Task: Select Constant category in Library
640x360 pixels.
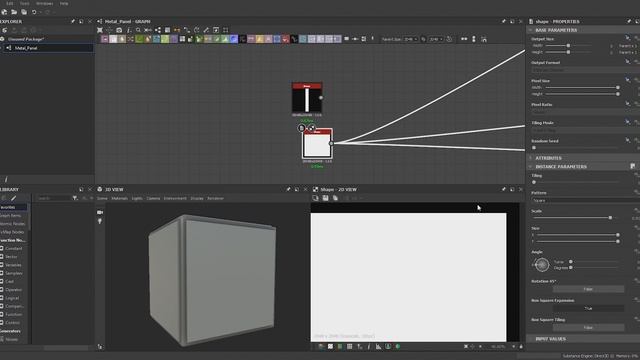Action: [x=13, y=249]
